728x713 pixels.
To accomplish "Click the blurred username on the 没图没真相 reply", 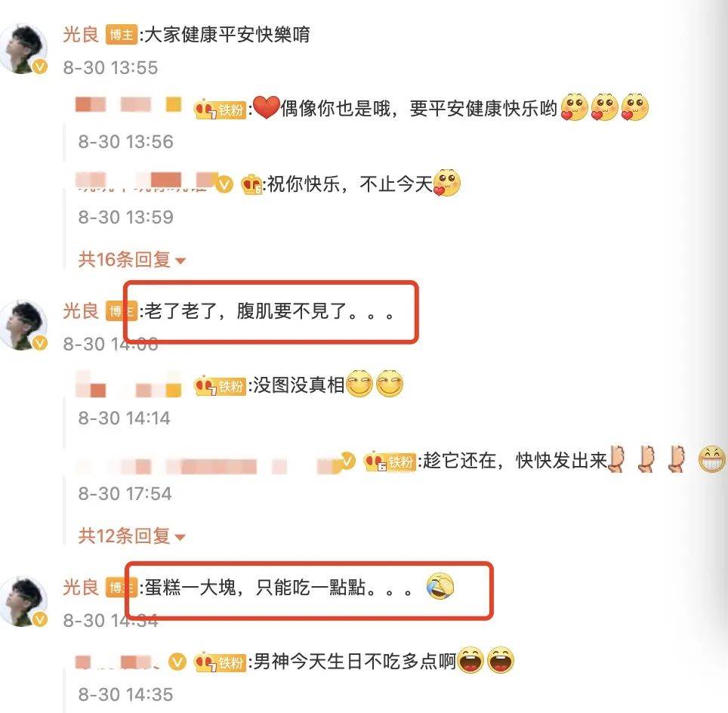I will [128, 384].
